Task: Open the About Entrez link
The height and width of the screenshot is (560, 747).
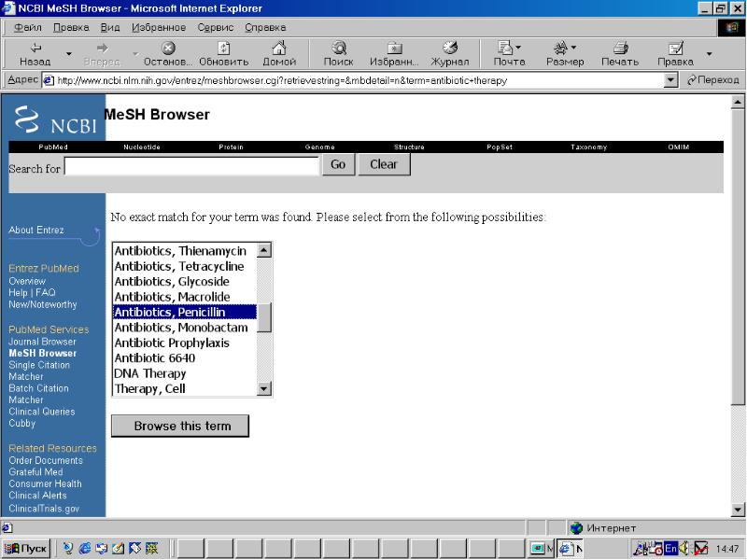Action: tap(36, 230)
